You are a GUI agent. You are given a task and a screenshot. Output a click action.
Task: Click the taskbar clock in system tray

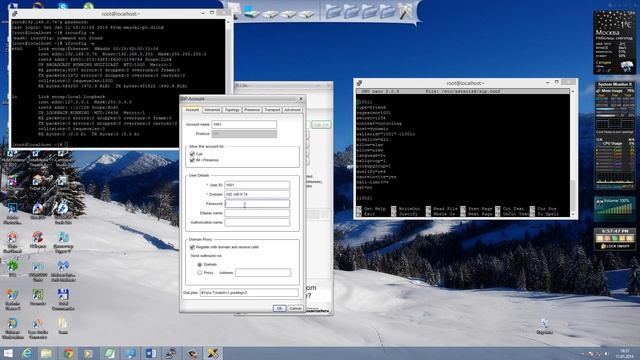624,353
